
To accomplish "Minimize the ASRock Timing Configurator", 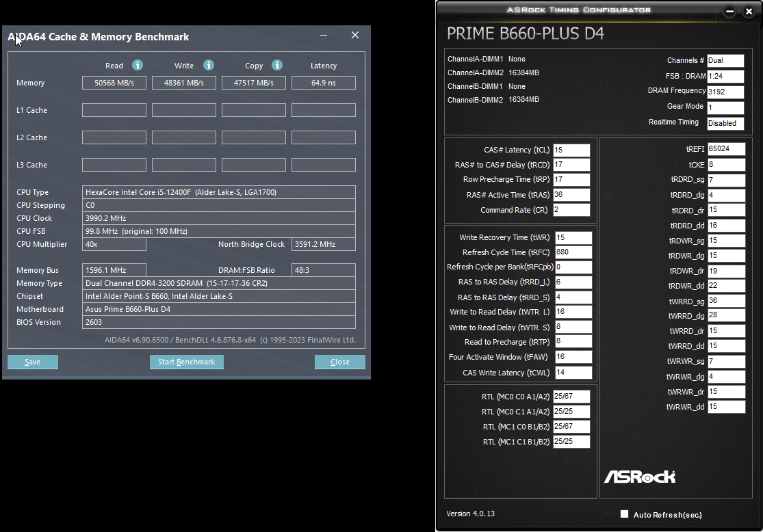I will click(729, 11).
